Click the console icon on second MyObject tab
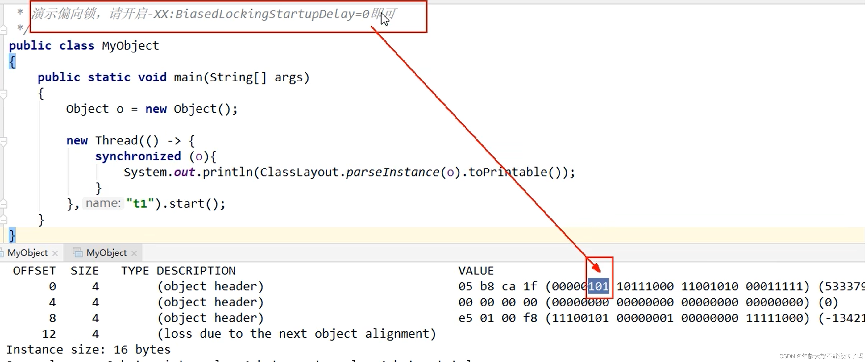 click(x=78, y=252)
